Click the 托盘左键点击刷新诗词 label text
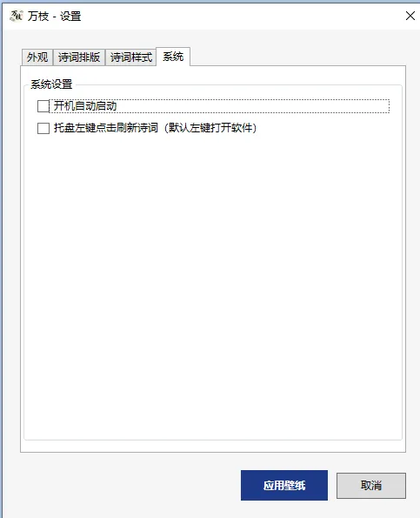 [106, 128]
